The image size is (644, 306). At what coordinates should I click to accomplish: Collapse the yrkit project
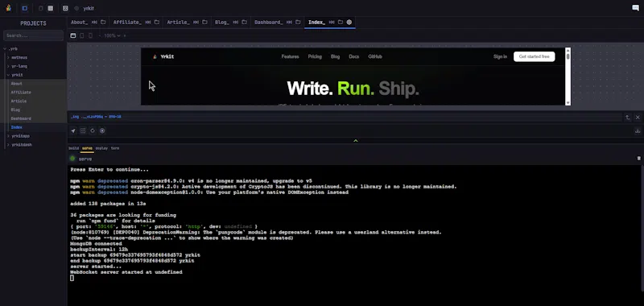[x=8, y=75]
